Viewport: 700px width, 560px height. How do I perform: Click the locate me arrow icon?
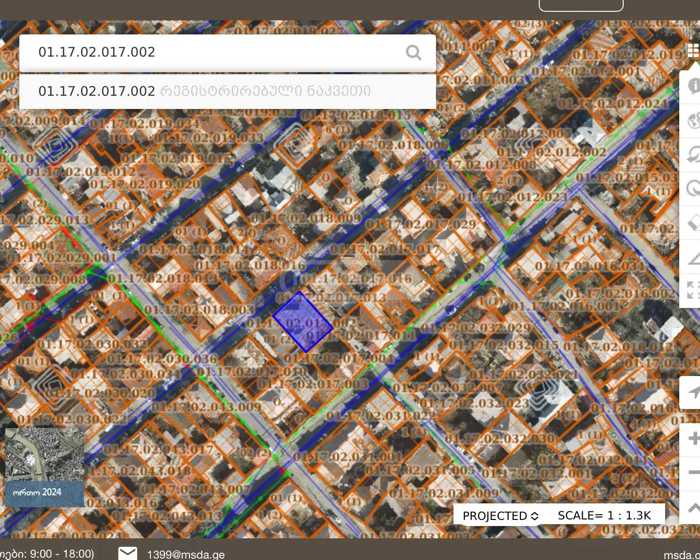(x=693, y=393)
